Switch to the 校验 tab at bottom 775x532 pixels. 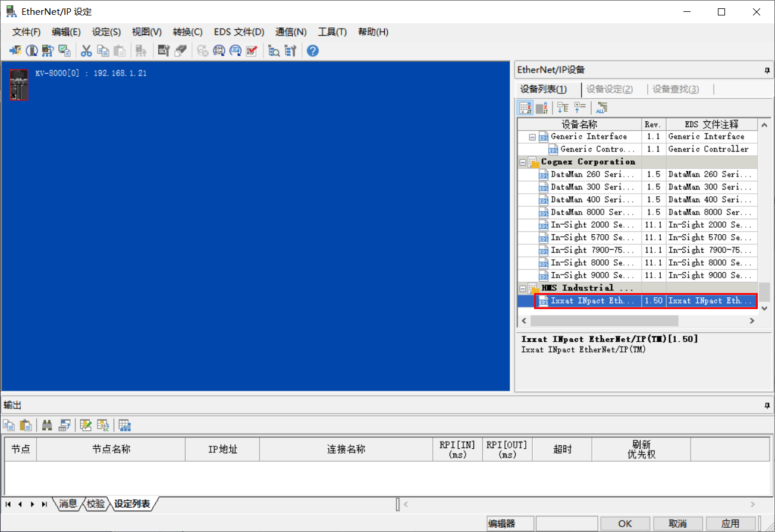tap(95, 503)
